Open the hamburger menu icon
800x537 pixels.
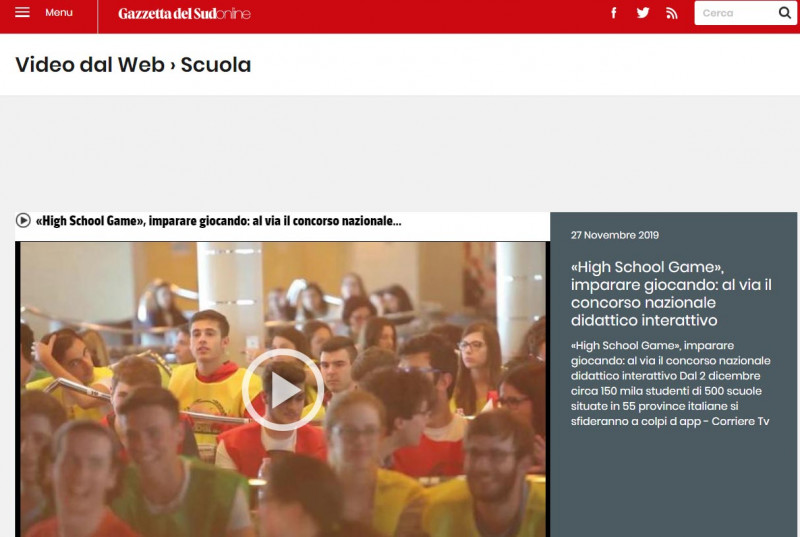tap(22, 12)
